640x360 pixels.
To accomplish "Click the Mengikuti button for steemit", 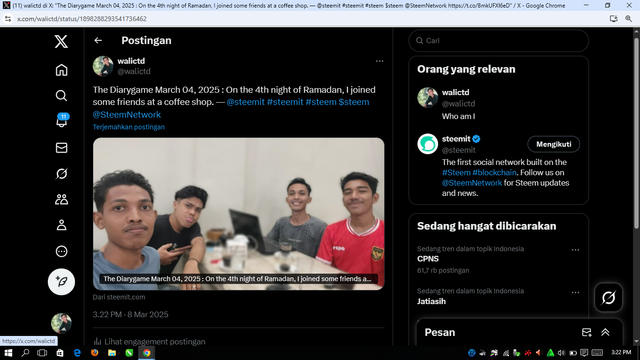I will 553,144.
